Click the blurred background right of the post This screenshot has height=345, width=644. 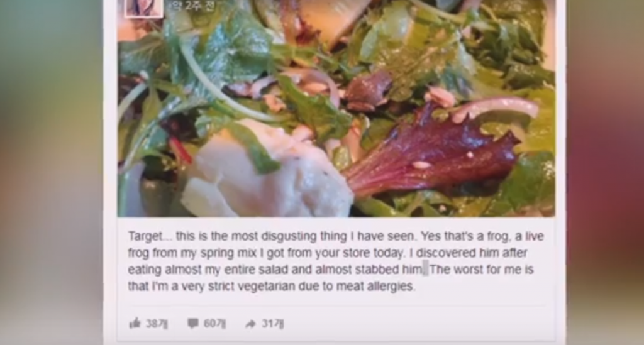point(604,172)
